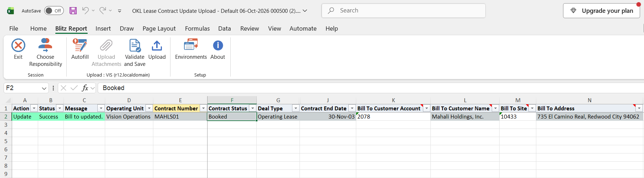Expand the Undo history dropdown
This screenshot has height=178, width=644.
93,11
